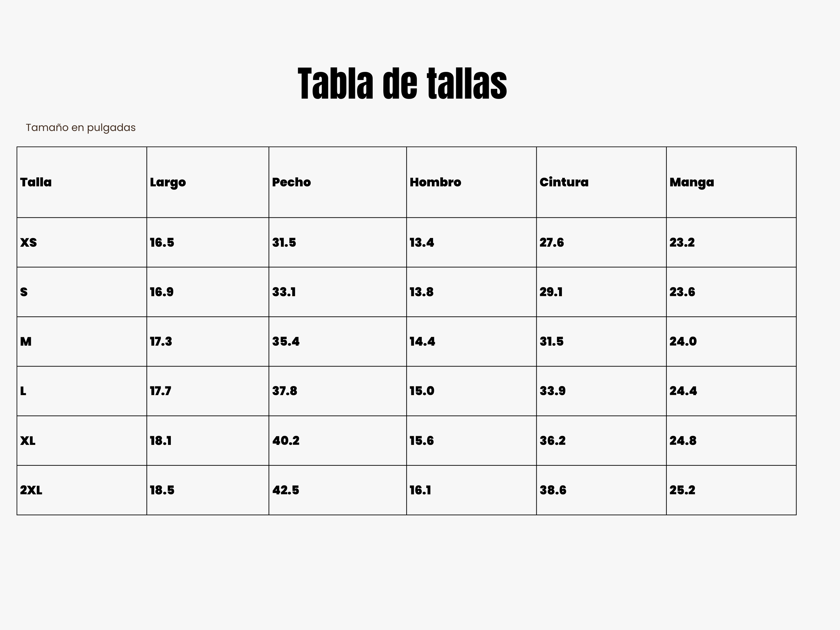Select the Hombro header cell
The width and height of the screenshot is (840, 630).
pyautogui.click(x=435, y=182)
